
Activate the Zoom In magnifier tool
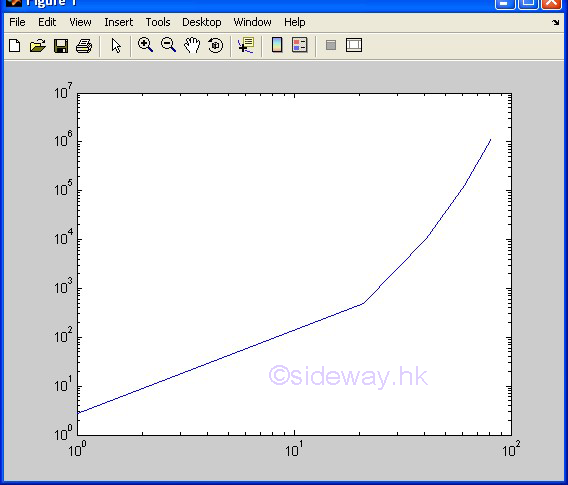pyautogui.click(x=146, y=45)
